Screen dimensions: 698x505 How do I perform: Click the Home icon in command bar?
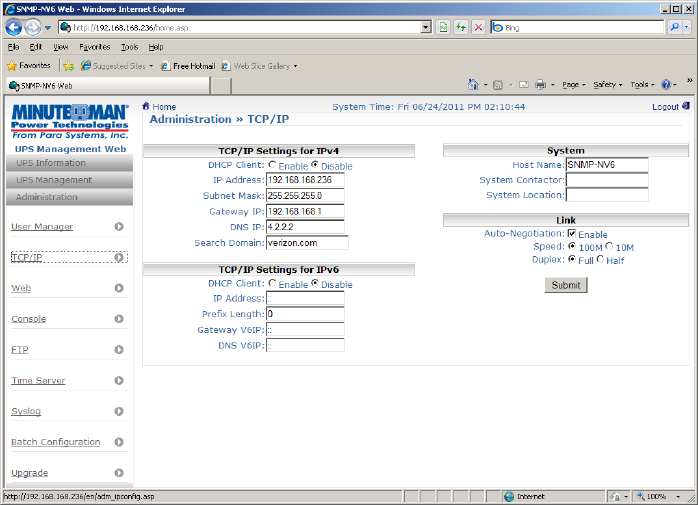(x=473, y=84)
